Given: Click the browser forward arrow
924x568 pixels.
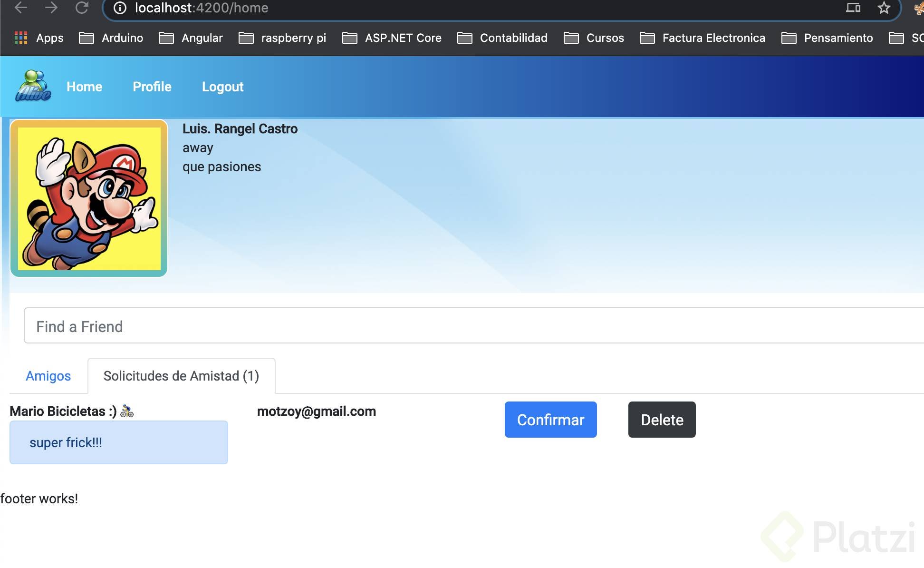Looking at the screenshot, I should point(51,8).
